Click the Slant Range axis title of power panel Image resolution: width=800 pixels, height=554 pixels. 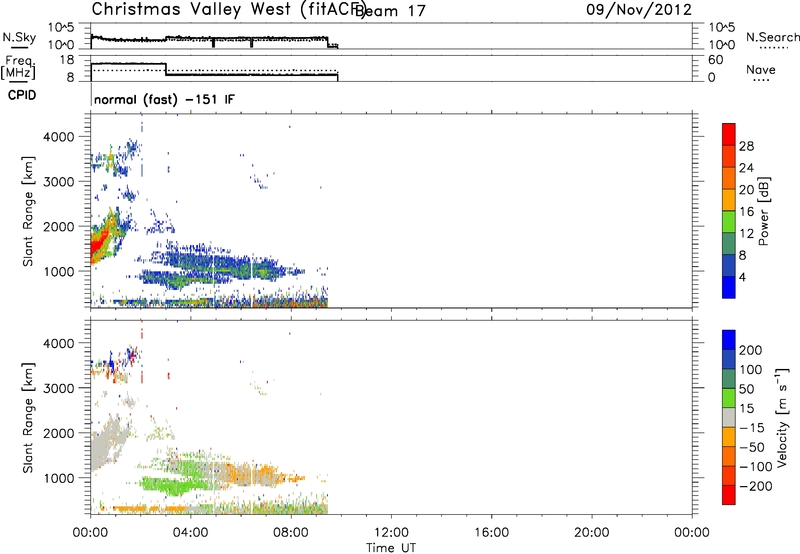pos(28,211)
